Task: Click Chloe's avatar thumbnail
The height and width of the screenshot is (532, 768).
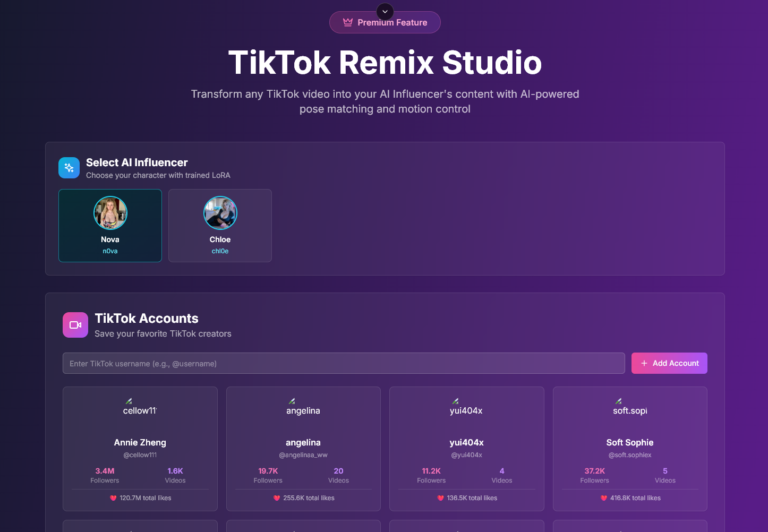Action: coord(220,213)
